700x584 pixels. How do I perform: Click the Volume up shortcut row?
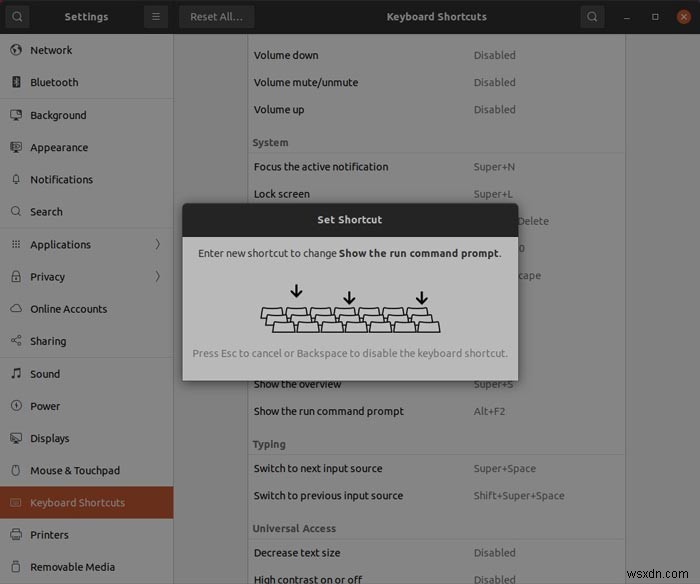click(437, 110)
